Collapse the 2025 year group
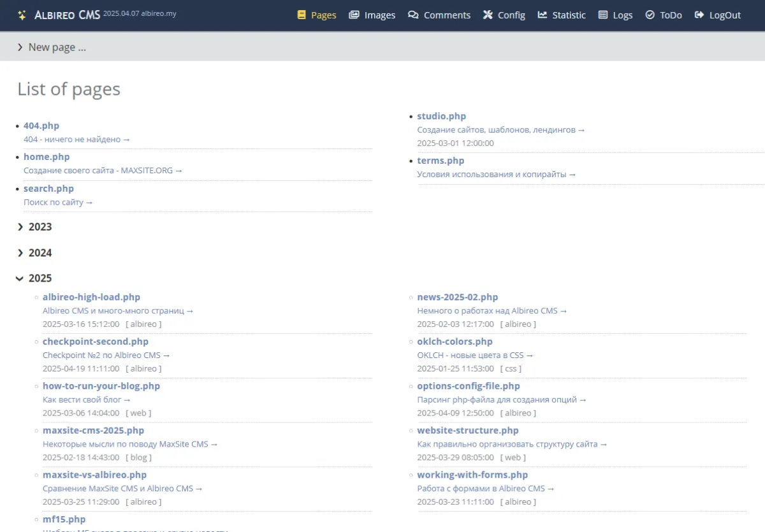 (x=41, y=278)
